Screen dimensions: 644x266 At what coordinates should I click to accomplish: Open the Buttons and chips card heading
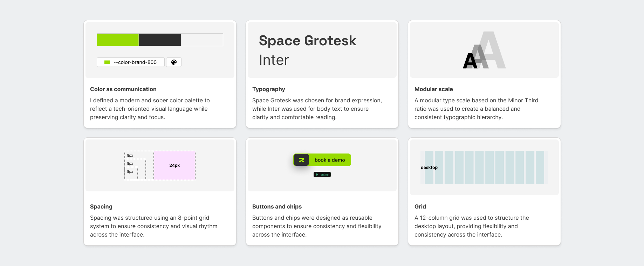click(x=277, y=206)
